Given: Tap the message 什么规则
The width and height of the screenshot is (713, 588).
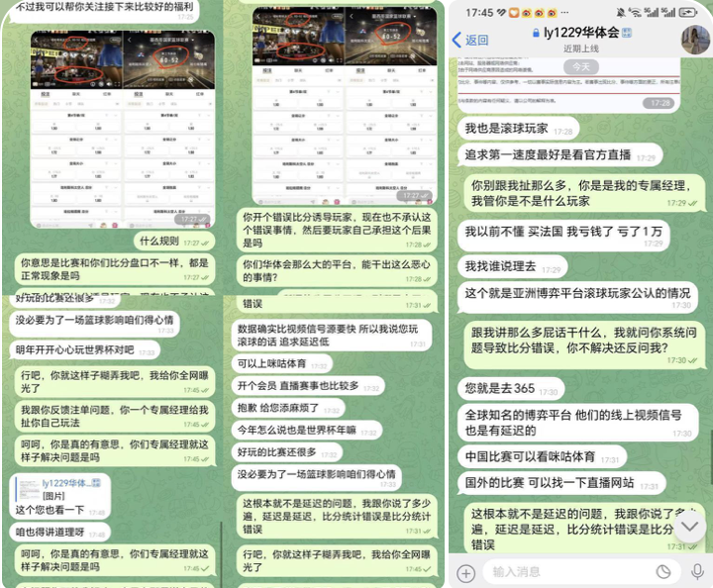Looking at the screenshot, I should [158, 241].
